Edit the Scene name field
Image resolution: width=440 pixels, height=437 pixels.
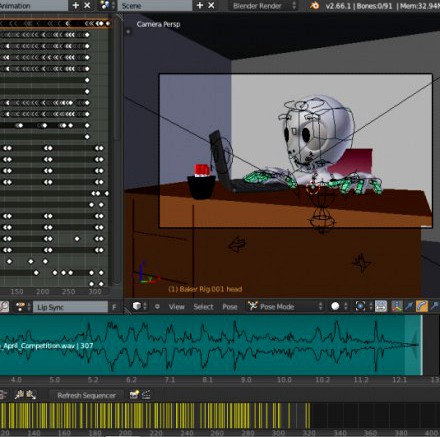click(x=155, y=6)
